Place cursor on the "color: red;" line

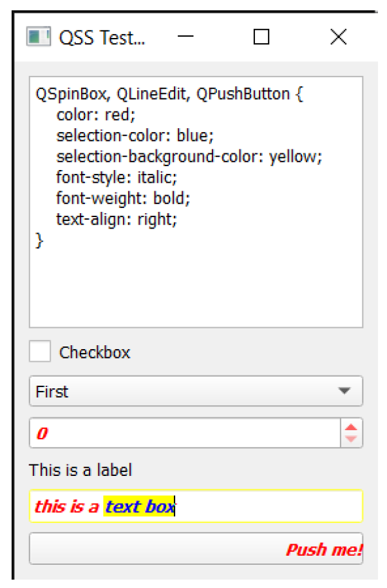(x=96, y=115)
